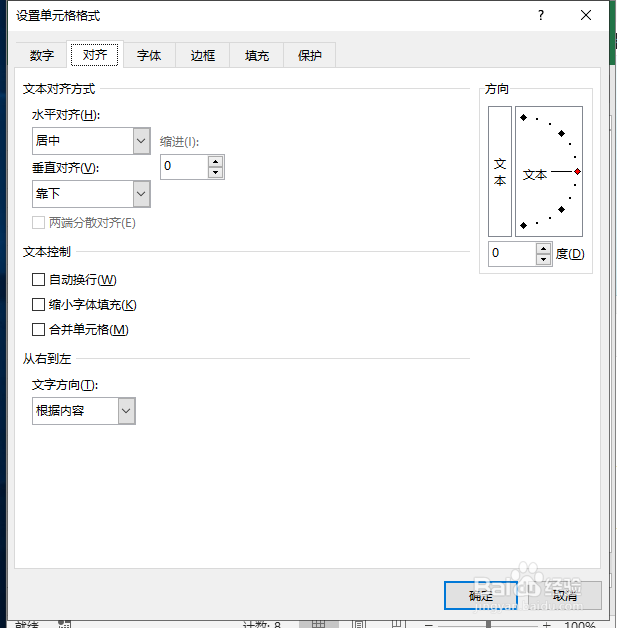
Task: Close the Format Cells dialog
Action: [586, 15]
